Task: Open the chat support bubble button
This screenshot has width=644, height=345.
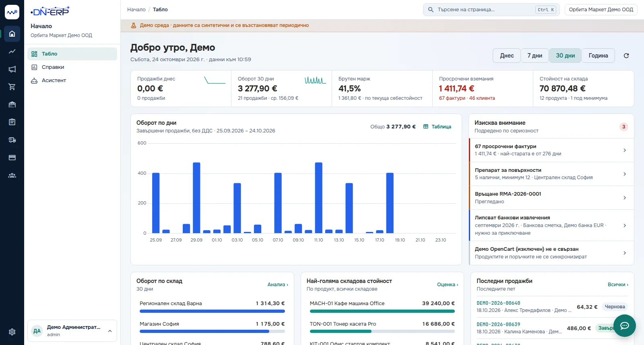Action: pos(625,326)
